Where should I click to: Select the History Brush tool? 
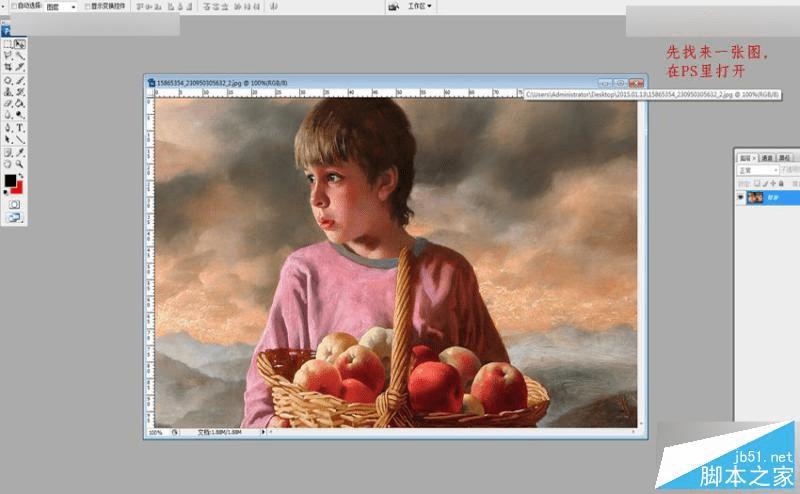(x=19, y=92)
